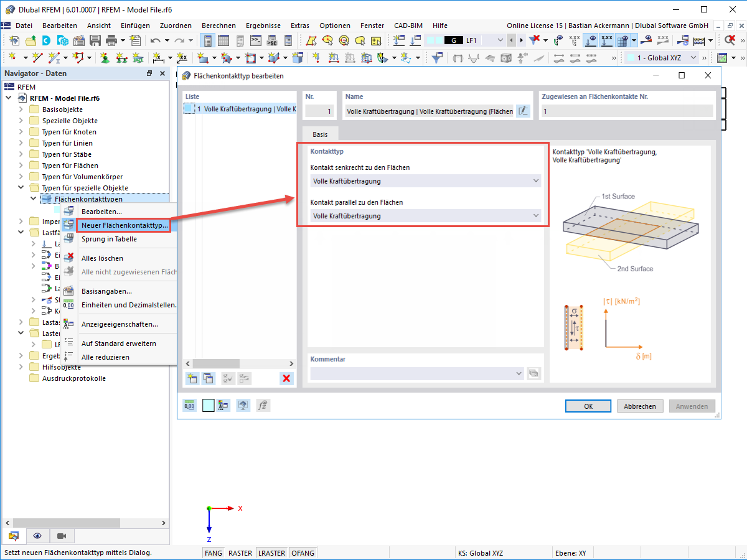Click the red X filter icon

coord(535,40)
